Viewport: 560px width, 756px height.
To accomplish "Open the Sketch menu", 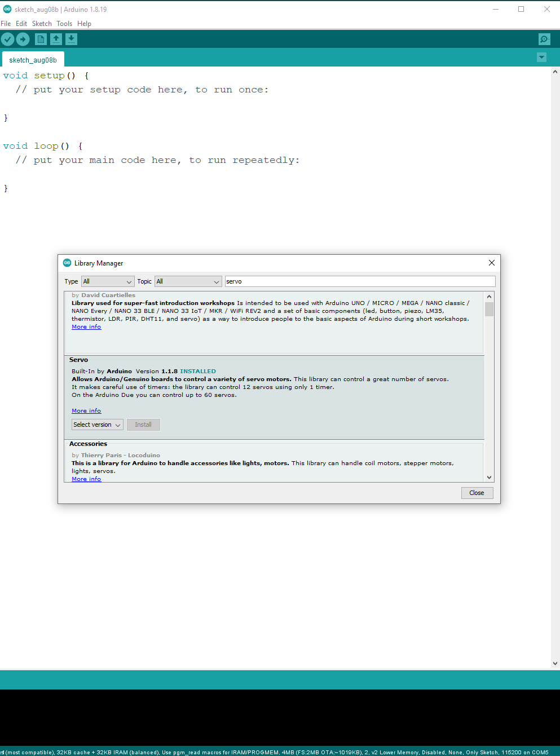I will point(42,24).
